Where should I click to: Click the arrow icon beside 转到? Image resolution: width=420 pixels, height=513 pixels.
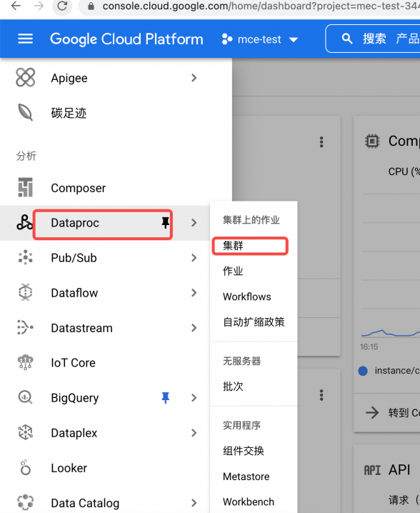[x=372, y=412]
